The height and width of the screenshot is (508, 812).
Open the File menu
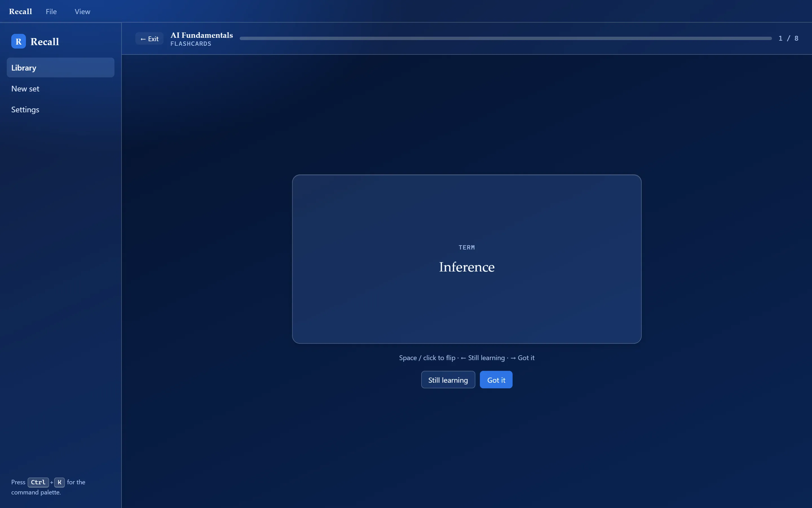(51, 11)
